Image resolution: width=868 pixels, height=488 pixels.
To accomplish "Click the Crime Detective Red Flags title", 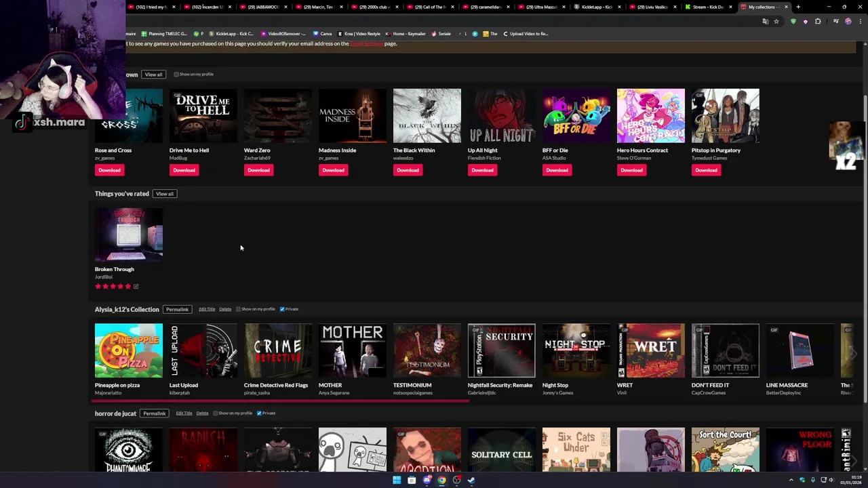I will coord(276,385).
